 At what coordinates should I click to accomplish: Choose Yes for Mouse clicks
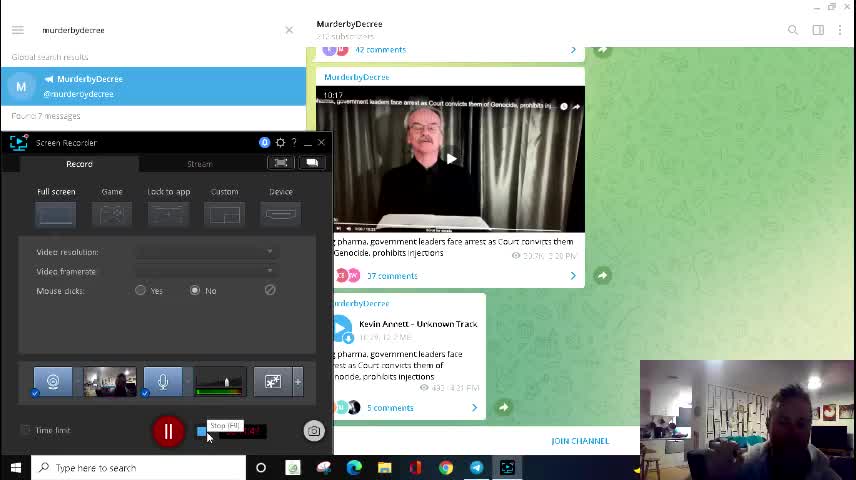pyautogui.click(x=140, y=290)
